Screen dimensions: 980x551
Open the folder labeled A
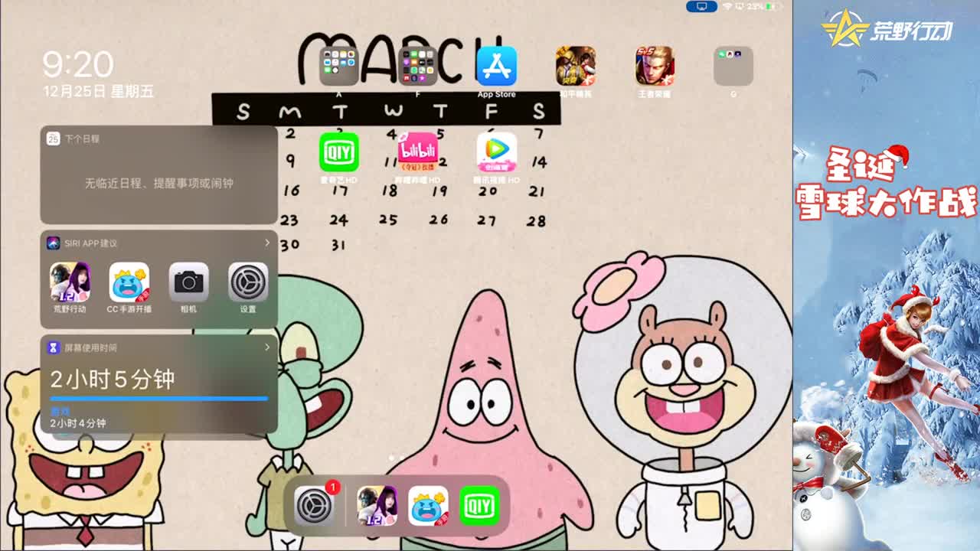tap(338, 66)
